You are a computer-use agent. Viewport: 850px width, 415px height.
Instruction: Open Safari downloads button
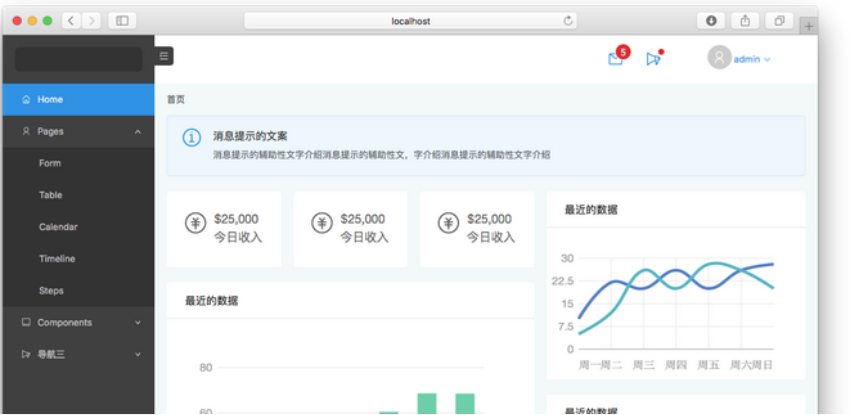pos(711,21)
